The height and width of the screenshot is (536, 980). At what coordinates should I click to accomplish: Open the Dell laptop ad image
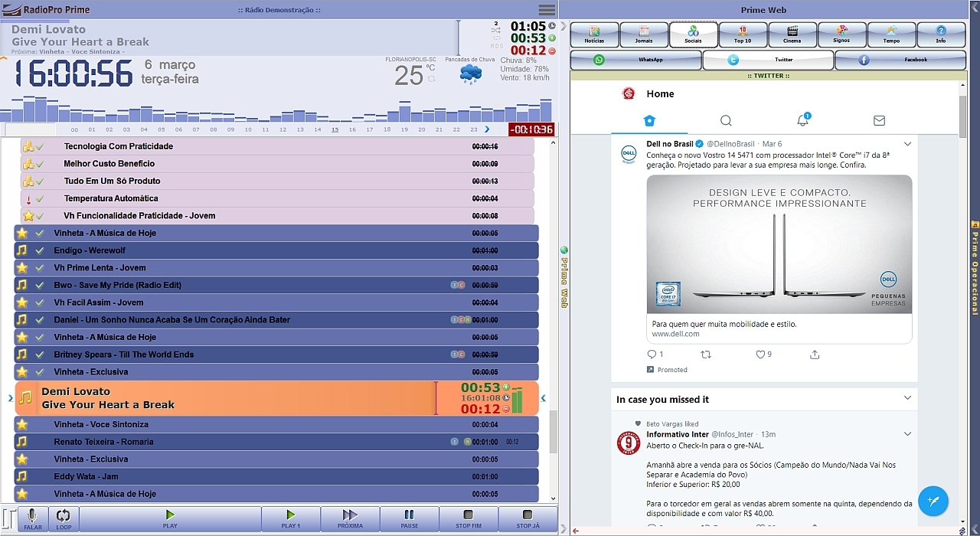pos(779,243)
